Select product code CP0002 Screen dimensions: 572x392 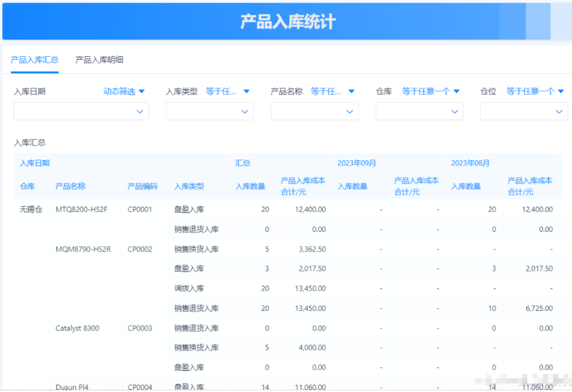(140, 249)
